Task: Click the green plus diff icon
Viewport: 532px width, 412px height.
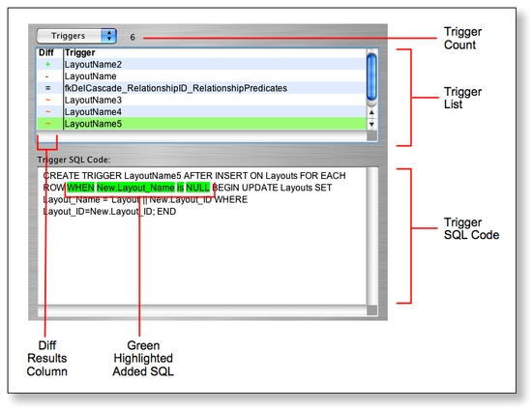Action: click(47, 64)
